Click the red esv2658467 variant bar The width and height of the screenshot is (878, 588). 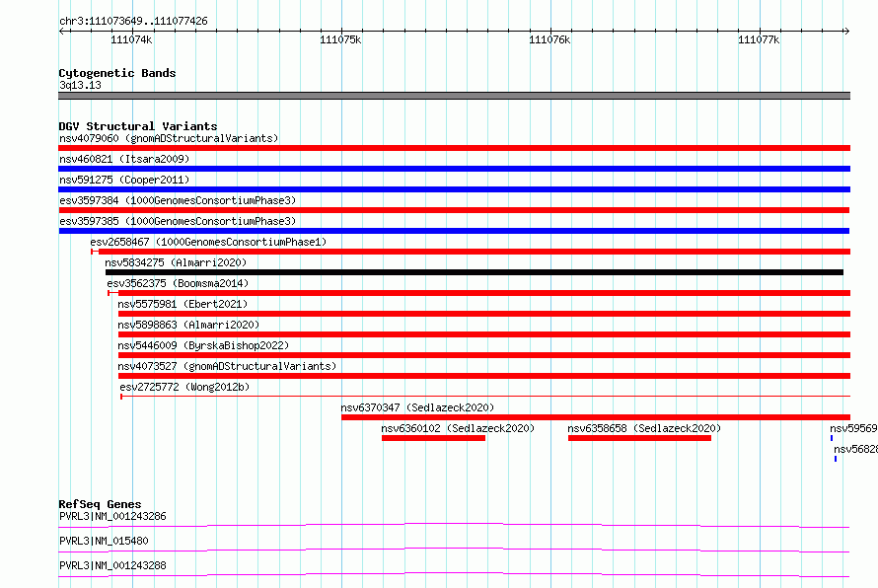471,252
